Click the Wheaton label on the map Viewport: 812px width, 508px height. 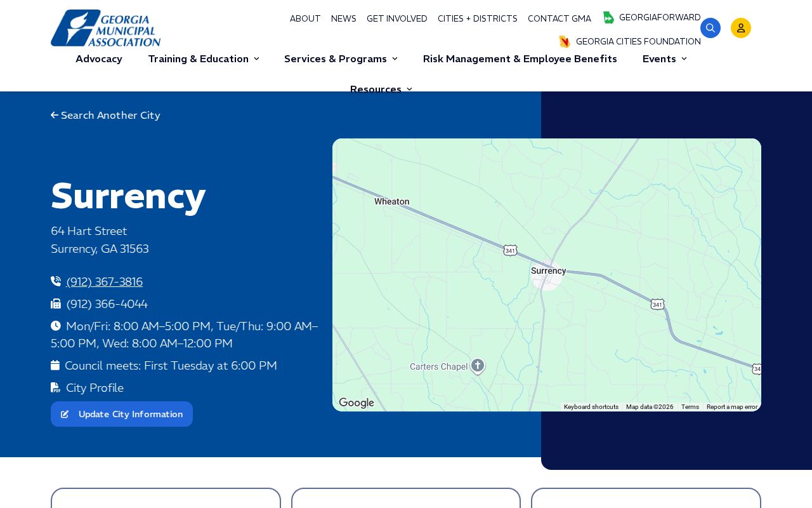tap(391, 201)
